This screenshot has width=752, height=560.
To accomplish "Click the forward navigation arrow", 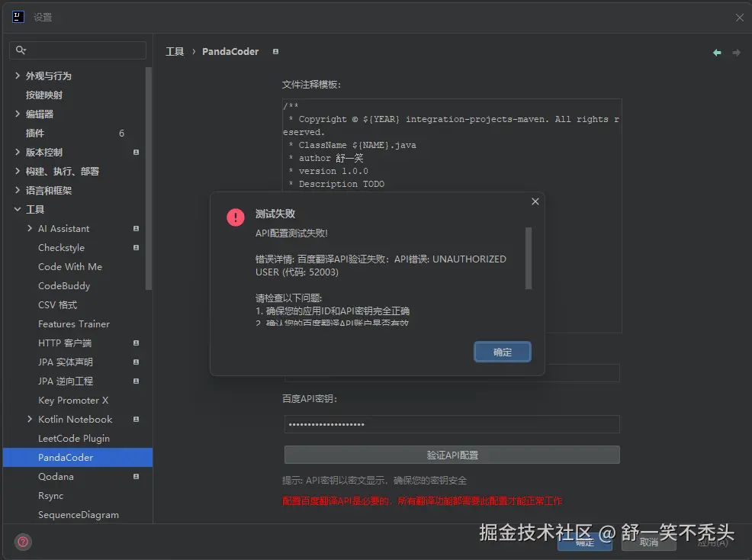I will 736,53.
